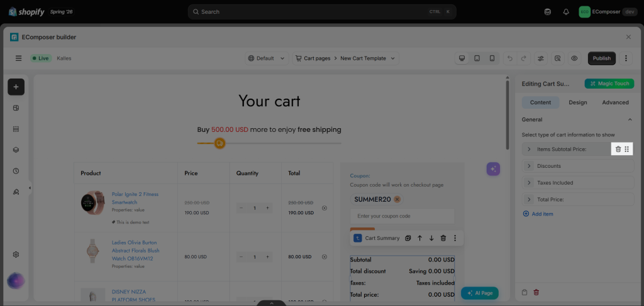Viewport: 644px width, 306px height.
Task: Collapse the left sidebar arrow
Action: coord(30,188)
